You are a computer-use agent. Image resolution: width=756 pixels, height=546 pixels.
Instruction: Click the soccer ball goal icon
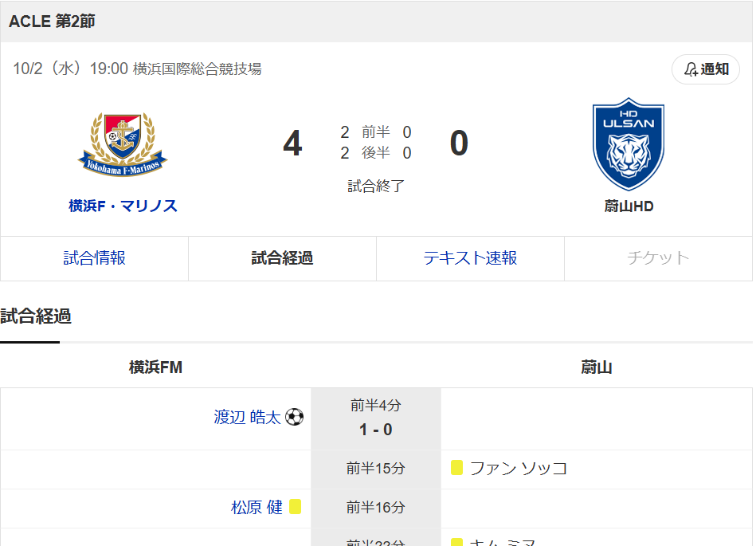pos(295,417)
